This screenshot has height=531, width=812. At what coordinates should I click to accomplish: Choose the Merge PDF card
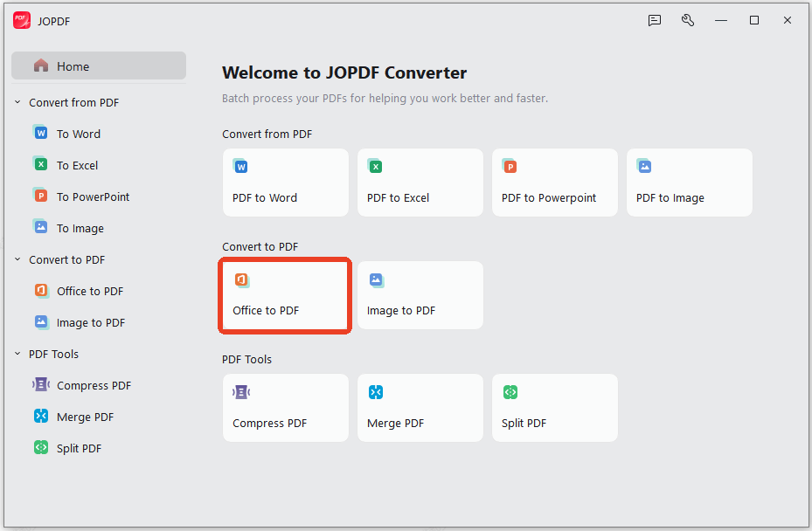(420, 408)
